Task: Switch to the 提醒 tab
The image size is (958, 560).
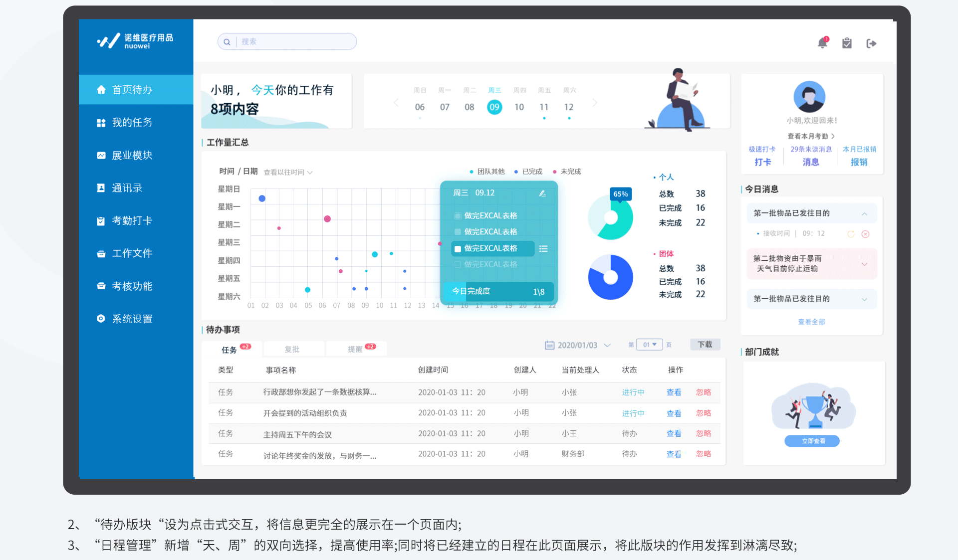Action: click(355, 349)
